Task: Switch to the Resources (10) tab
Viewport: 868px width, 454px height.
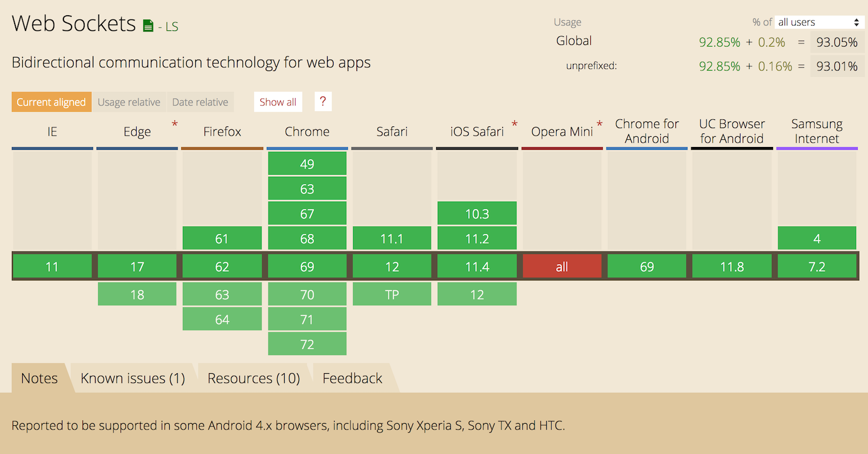Action: click(253, 378)
